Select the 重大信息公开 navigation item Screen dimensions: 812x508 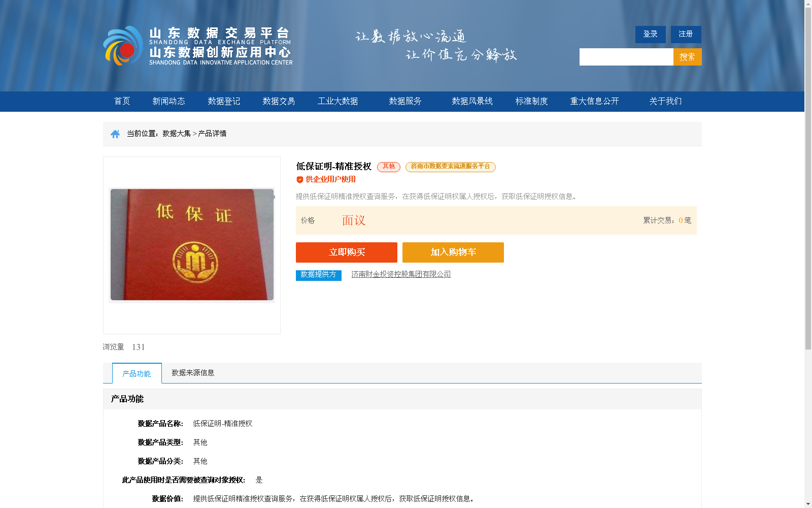594,101
